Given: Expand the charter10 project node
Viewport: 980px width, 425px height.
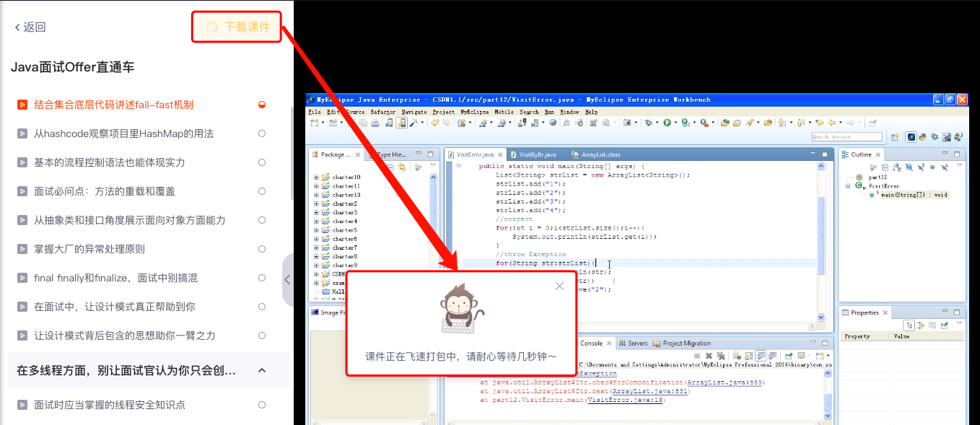Looking at the screenshot, I should 316,178.
